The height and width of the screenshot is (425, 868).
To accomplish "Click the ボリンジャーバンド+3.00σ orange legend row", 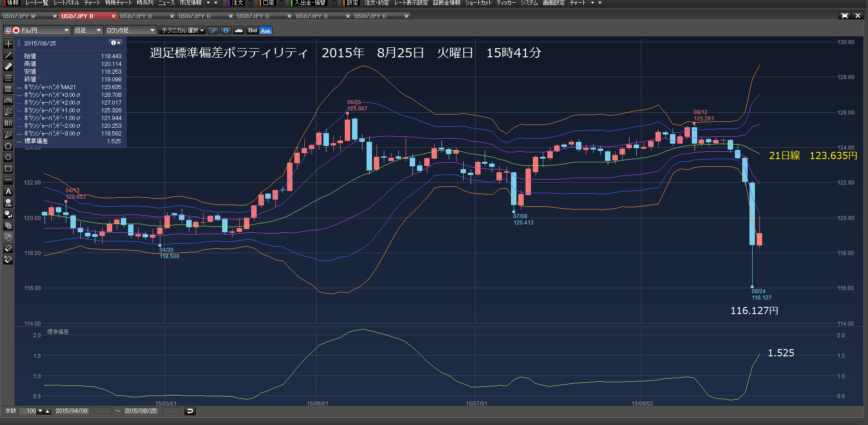I will (69, 95).
